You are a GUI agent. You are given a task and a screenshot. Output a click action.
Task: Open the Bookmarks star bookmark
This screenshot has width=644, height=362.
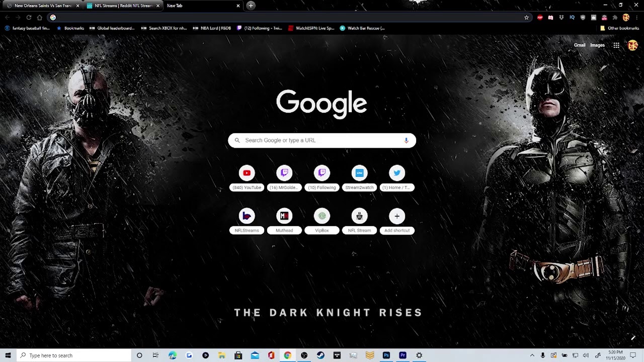pyautogui.click(x=70, y=28)
